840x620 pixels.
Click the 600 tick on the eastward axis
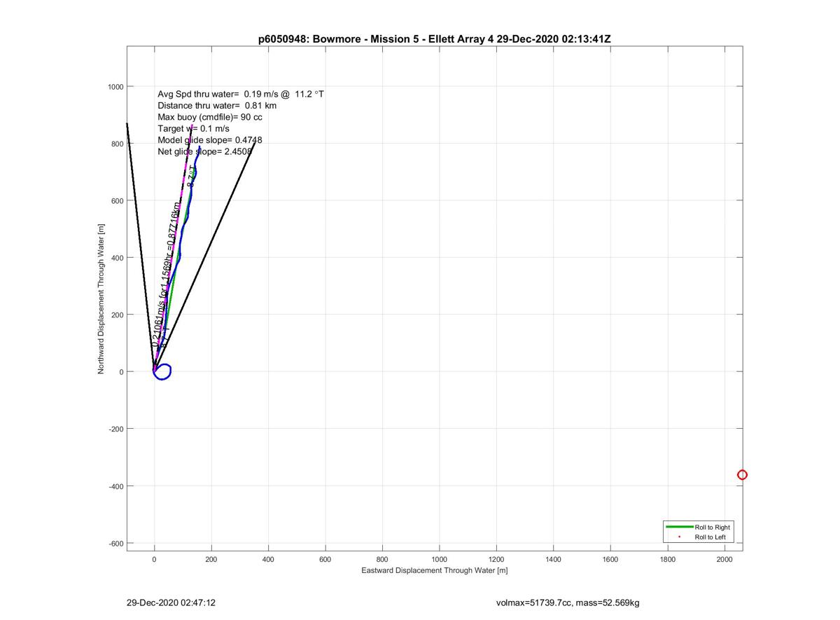pos(325,560)
